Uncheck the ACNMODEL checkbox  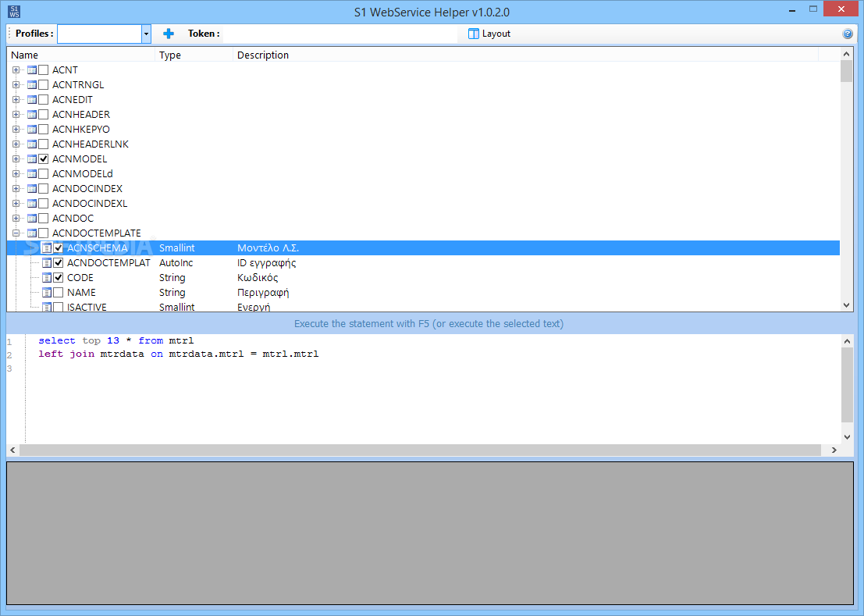(44, 159)
